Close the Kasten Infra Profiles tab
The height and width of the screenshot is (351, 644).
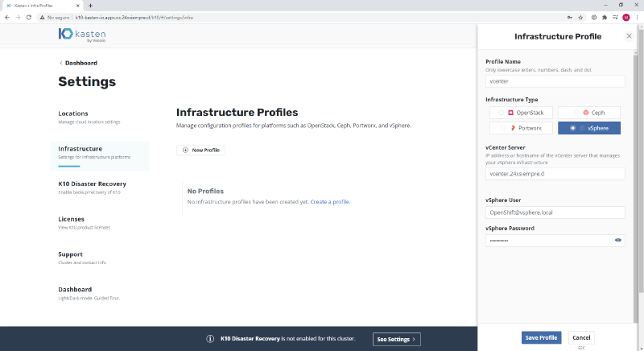[x=77, y=6]
